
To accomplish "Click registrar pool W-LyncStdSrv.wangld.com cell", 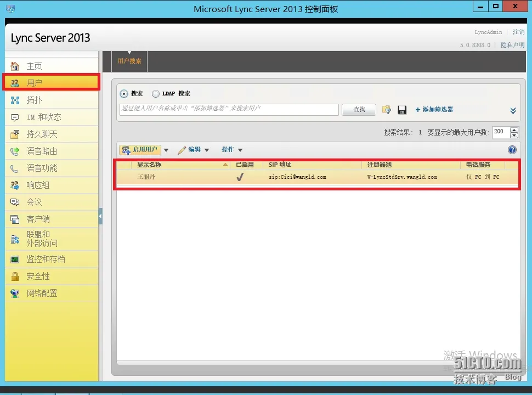I will click(402, 177).
